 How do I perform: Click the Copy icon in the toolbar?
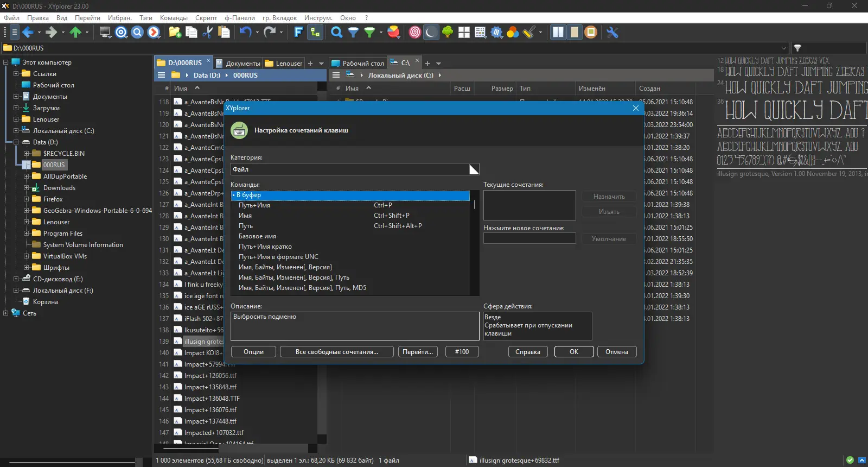tap(192, 33)
